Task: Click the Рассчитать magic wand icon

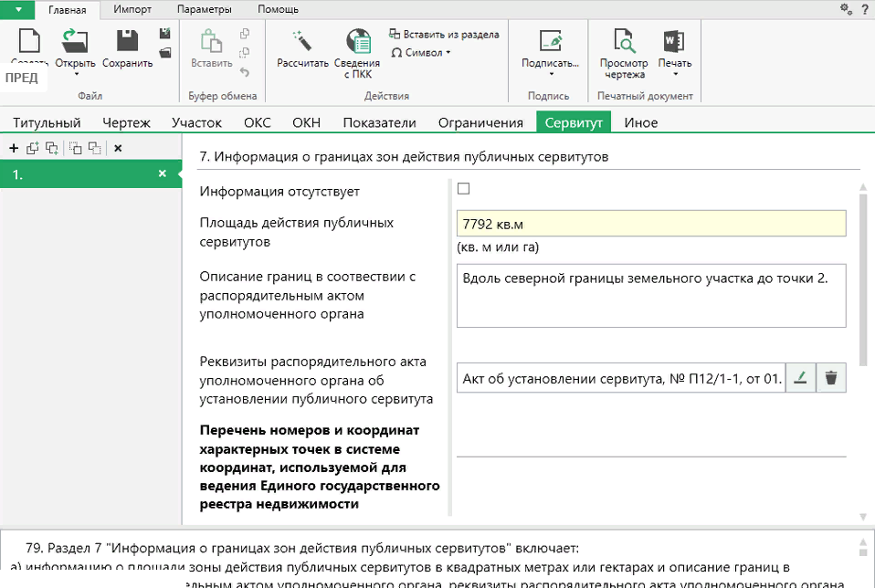Action: pyautogui.click(x=302, y=42)
